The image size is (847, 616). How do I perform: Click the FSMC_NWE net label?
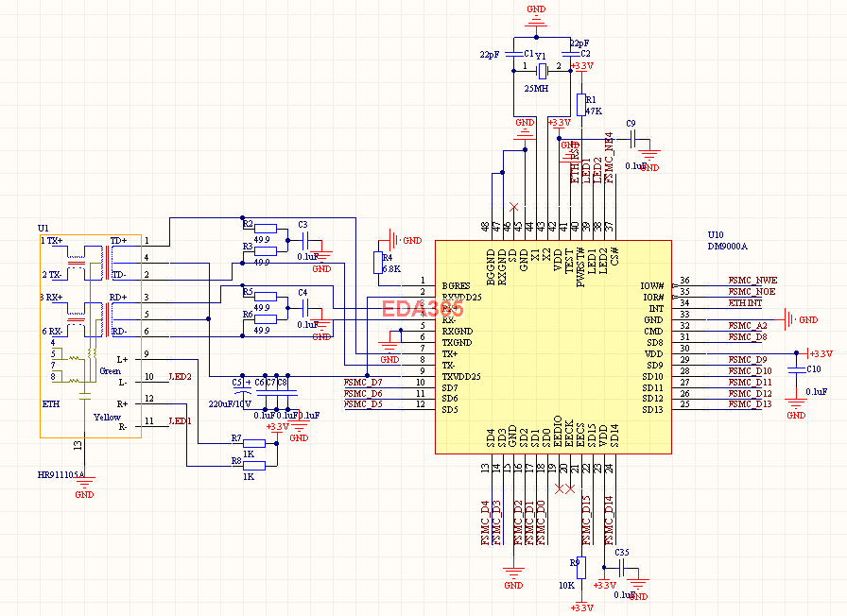(x=752, y=281)
